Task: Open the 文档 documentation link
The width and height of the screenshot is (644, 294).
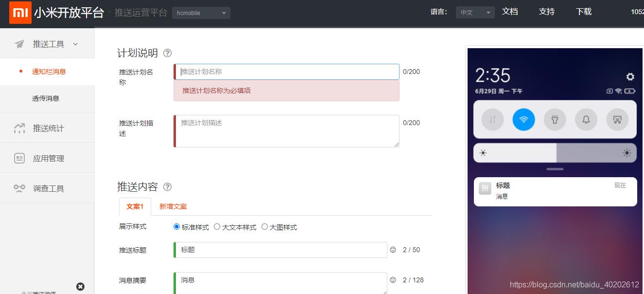Action: pyautogui.click(x=510, y=12)
